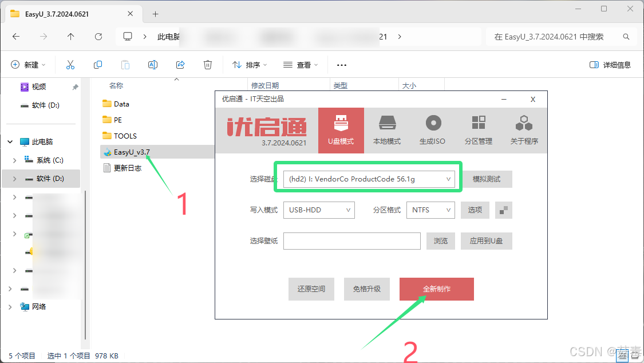Screen dimensions: 644x363
Task: Sort by 大小 column header
Action: pos(409,85)
